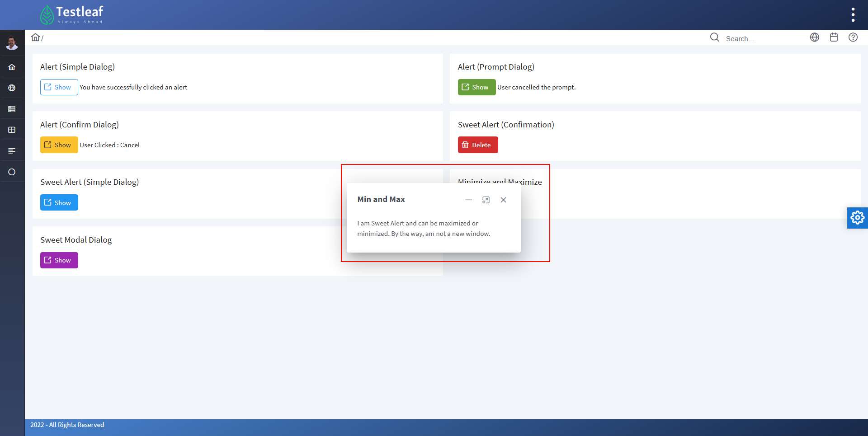Click the 'You have successfully clicked an alert' text
Screen dimensions: 868x436
133,87
